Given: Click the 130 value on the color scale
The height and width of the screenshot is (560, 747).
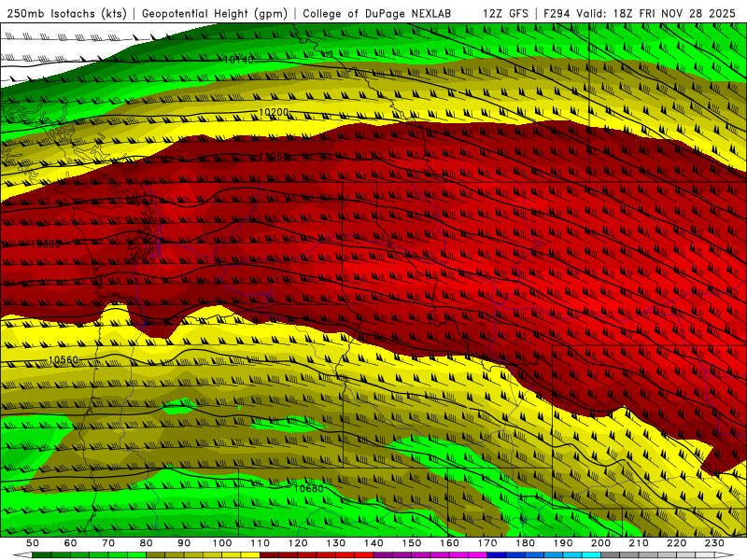Looking at the screenshot, I should [336, 543].
